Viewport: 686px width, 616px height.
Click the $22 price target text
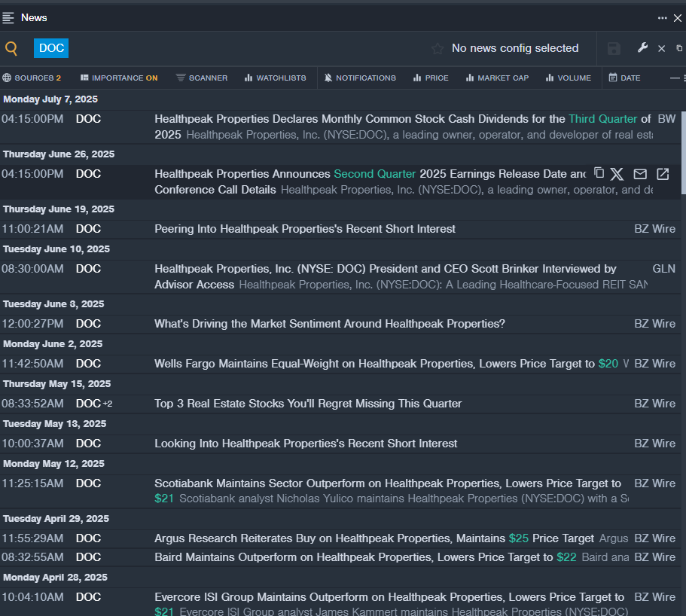(566, 557)
